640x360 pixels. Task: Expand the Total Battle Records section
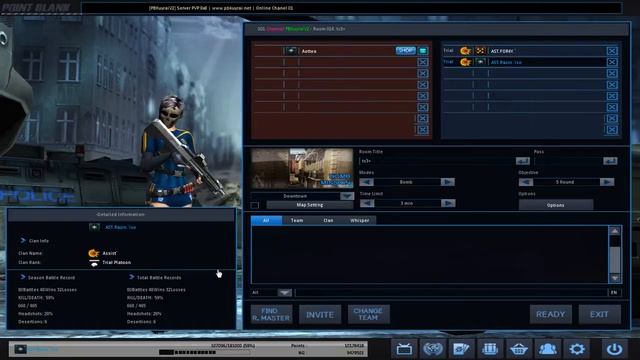tap(131, 277)
